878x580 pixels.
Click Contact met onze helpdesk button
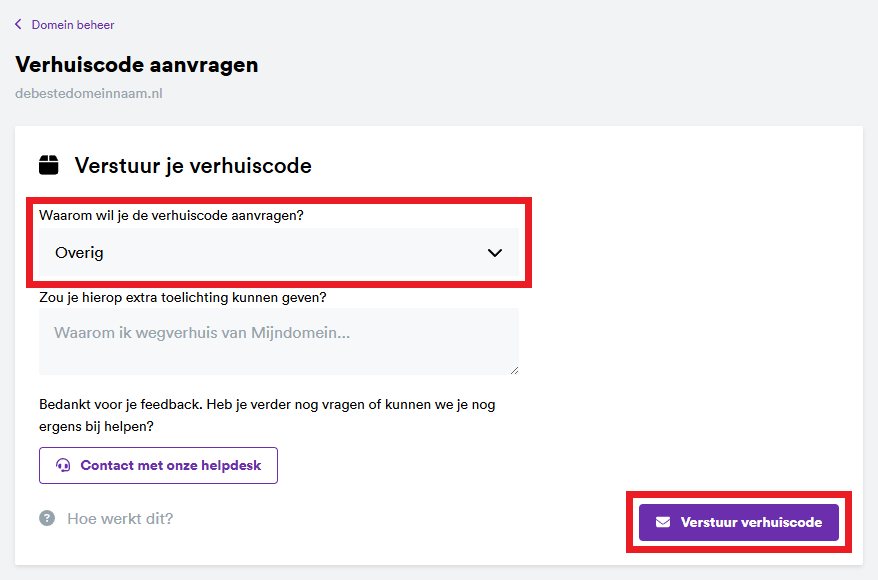(158, 465)
